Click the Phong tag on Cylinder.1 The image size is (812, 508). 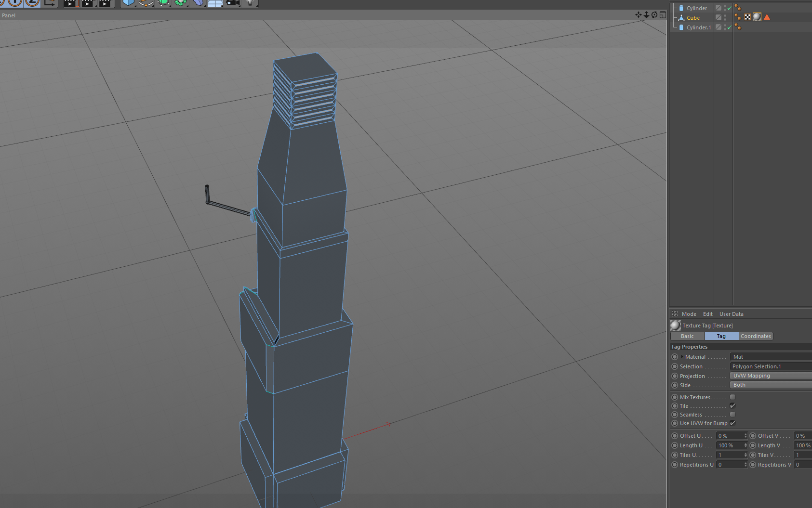(x=738, y=27)
